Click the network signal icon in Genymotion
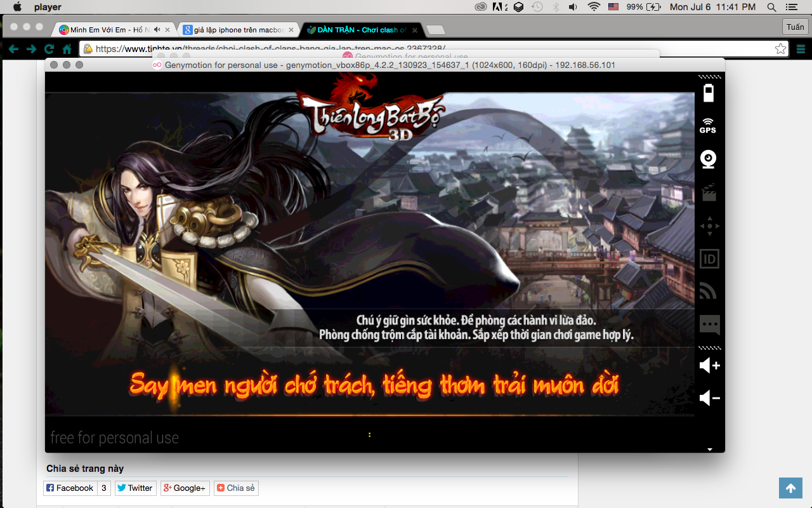The height and width of the screenshot is (508, 812). click(x=708, y=291)
